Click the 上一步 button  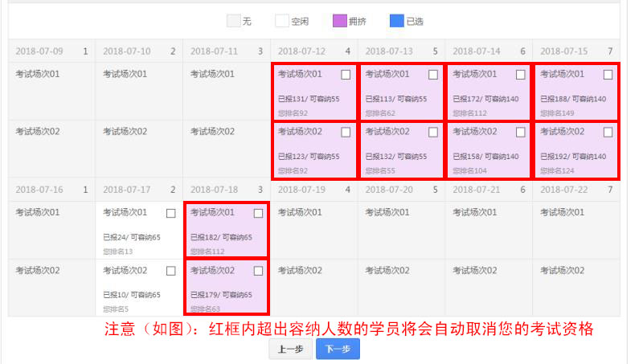tap(290, 349)
